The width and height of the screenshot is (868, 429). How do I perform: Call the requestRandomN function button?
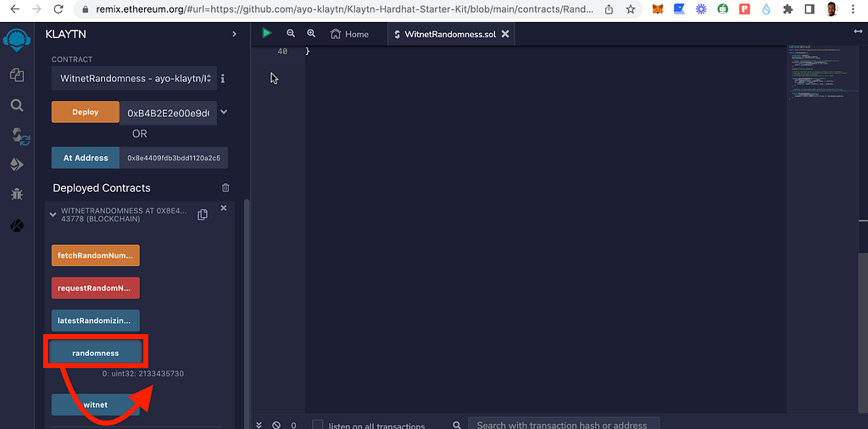(95, 288)
